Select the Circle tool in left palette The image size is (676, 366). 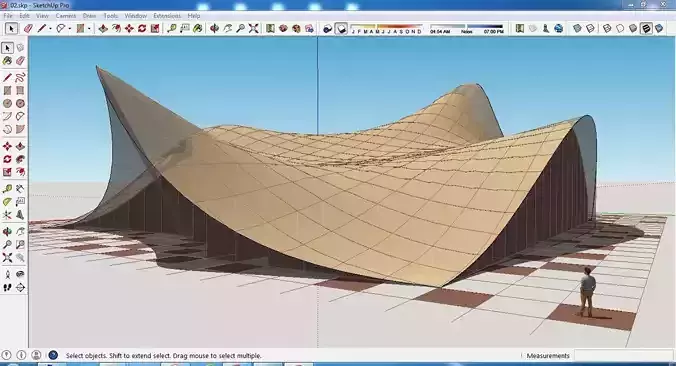tap(7, 103)
